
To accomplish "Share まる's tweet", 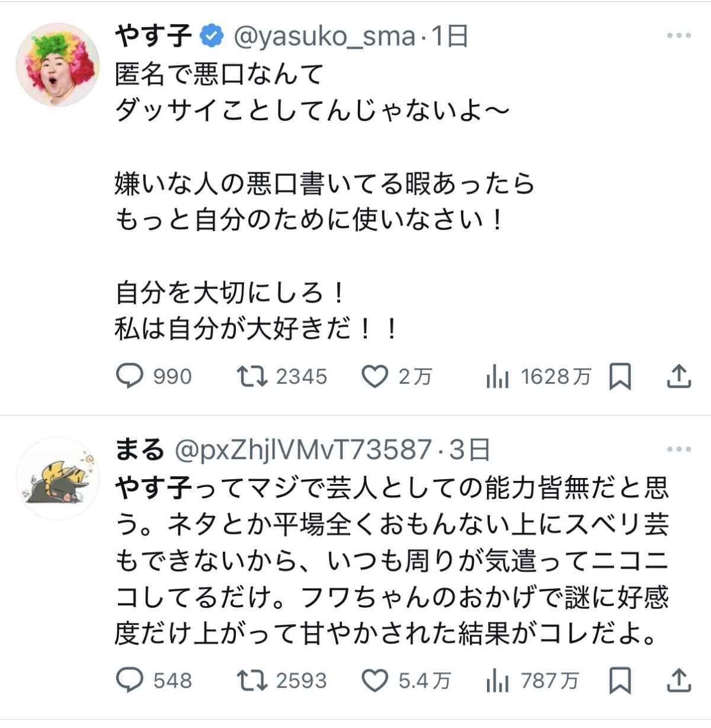I will click(x=678, y=680).
